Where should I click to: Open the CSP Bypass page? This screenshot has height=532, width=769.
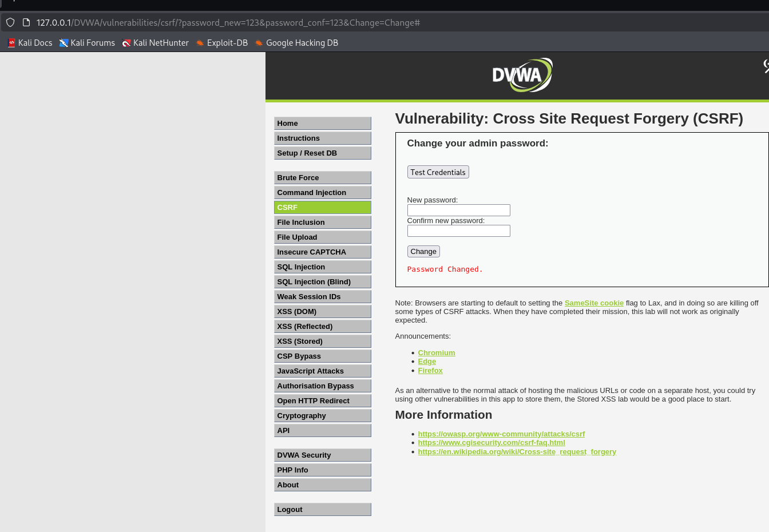point(323,356)
